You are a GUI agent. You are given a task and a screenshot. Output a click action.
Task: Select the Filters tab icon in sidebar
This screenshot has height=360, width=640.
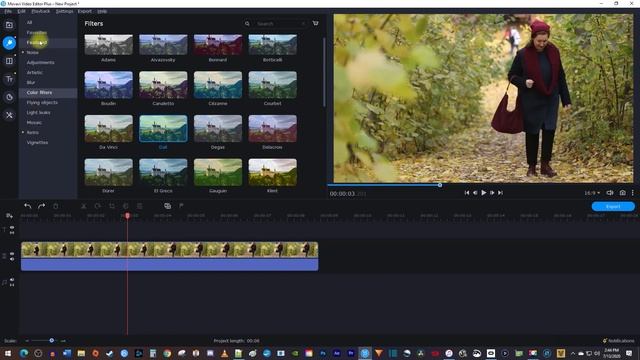pyautogui.click(x=9, y=43)
